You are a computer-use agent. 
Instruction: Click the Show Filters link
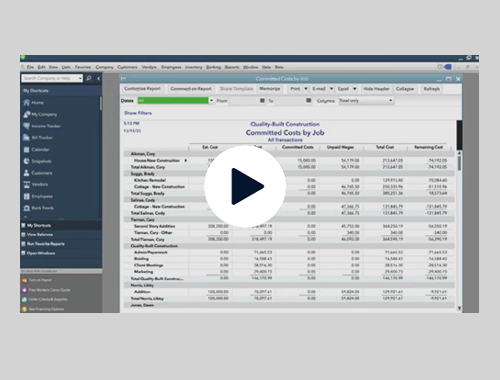tap(138, 113)
